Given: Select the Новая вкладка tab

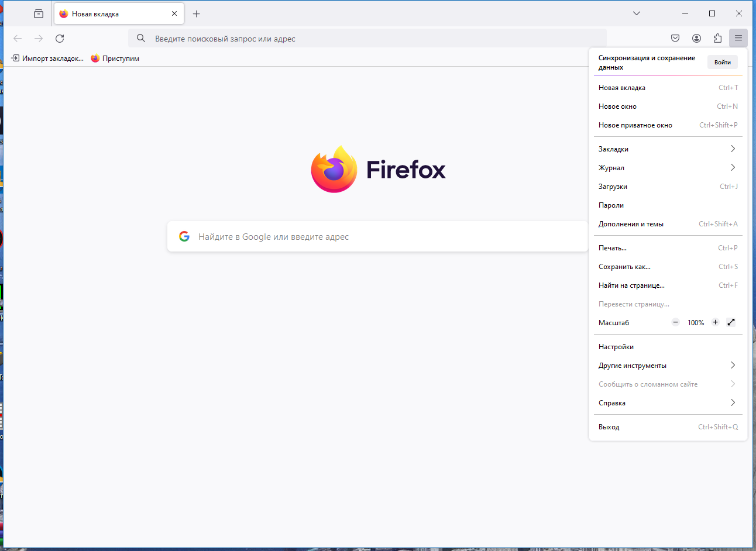Looking at the screenshot, I should tap(119, 13).
